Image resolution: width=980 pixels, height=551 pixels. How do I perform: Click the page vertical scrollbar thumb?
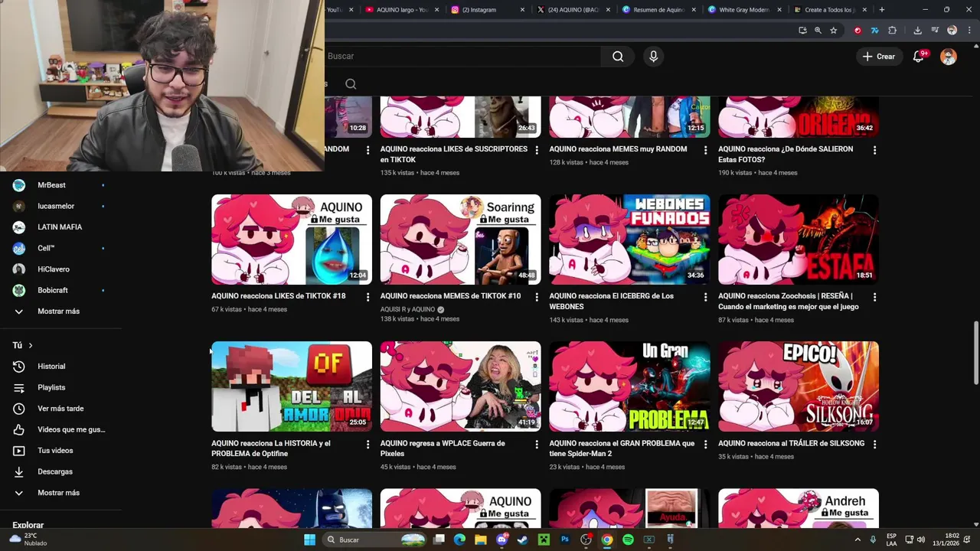975,354
